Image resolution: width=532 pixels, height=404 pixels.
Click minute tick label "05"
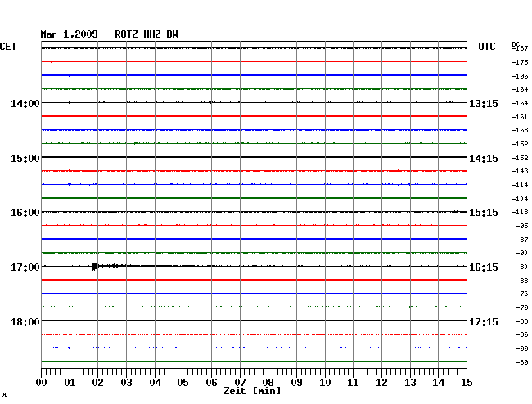(x=183, y=382)
